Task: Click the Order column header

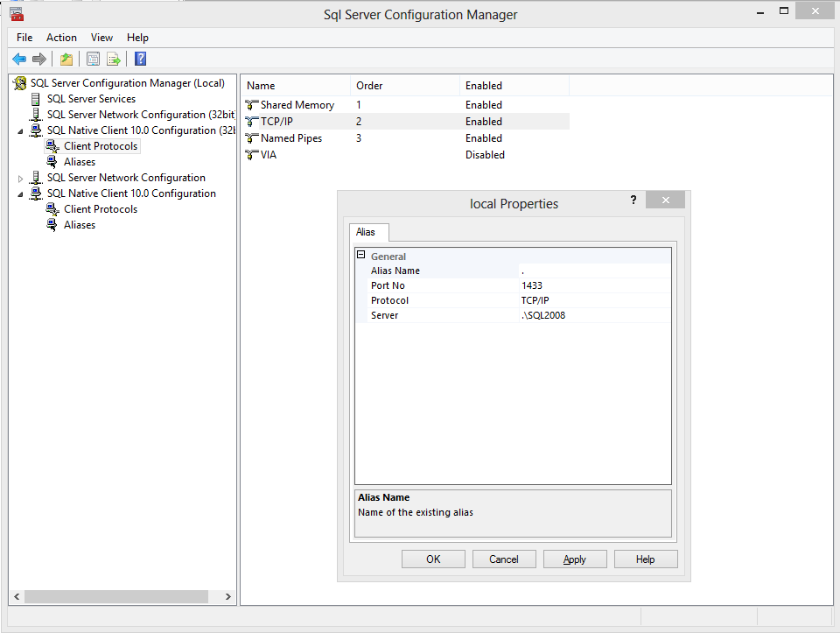Action: [405, 86]
